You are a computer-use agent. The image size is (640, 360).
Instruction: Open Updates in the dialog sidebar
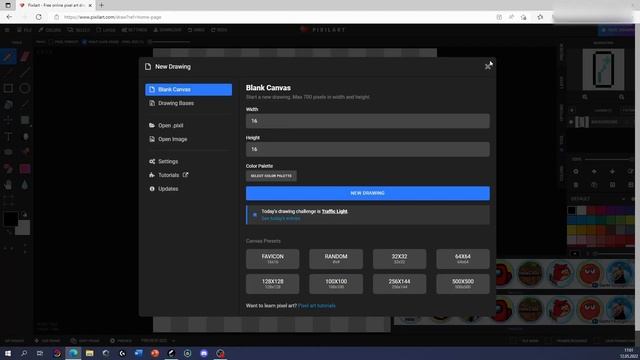tap(189, 189)
